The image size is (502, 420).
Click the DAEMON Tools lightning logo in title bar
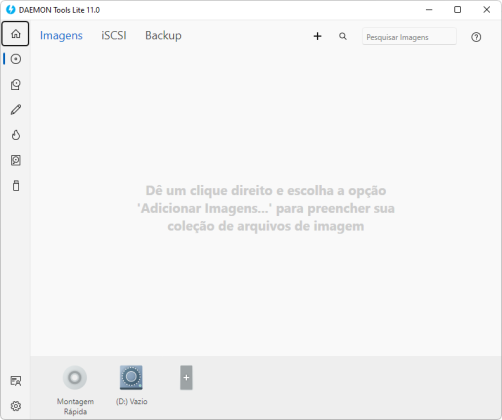coord(10,10)
